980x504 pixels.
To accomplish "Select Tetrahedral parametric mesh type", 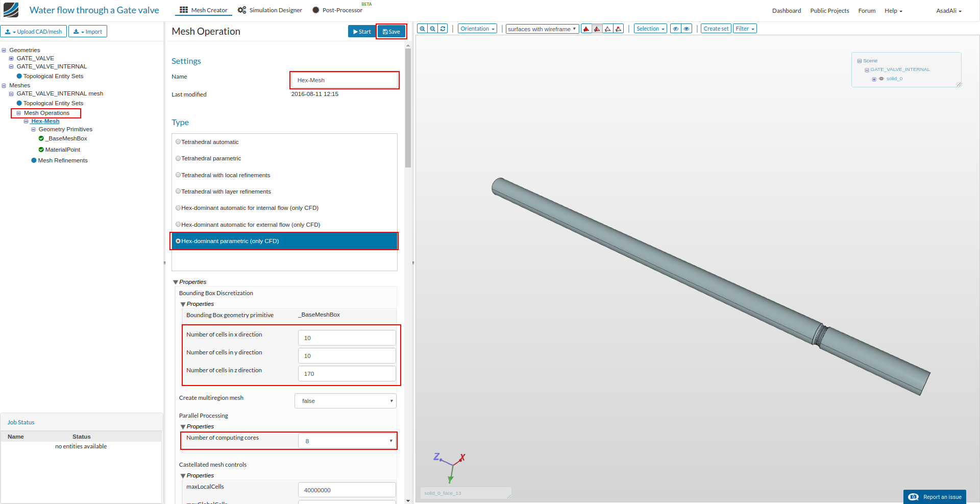I will [x=178, y=158].
